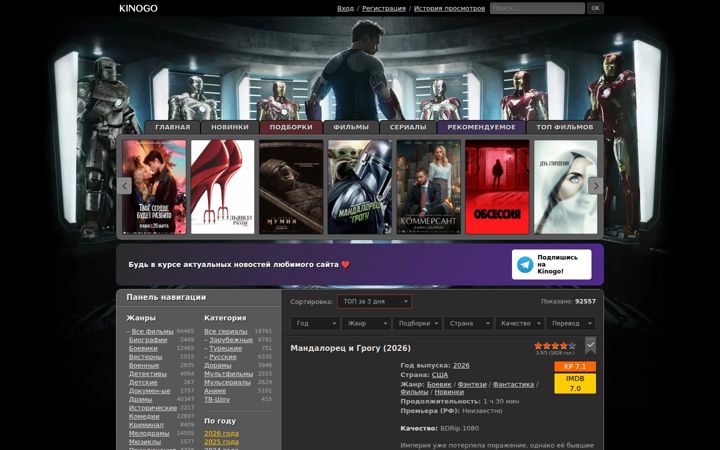This screenshot has width=720, height=450.
Task: Open Твоё сердце будет разбито poster
Action: point(154,187)
